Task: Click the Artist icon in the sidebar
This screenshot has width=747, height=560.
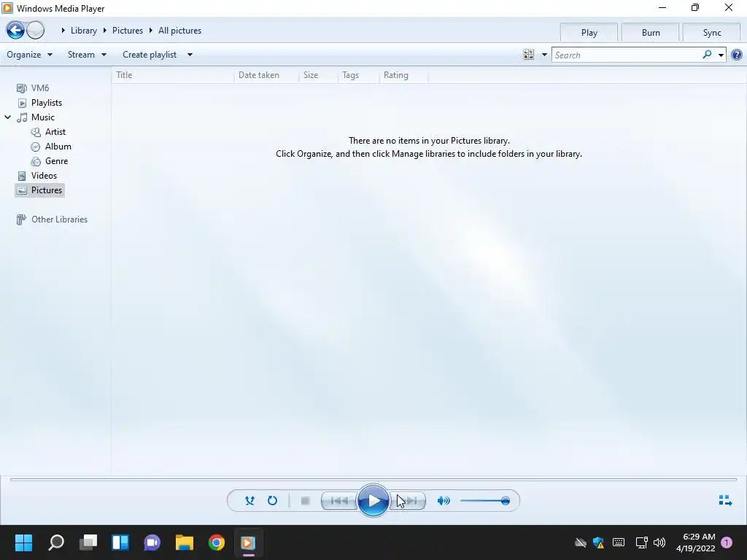Action: click(36, 132)
